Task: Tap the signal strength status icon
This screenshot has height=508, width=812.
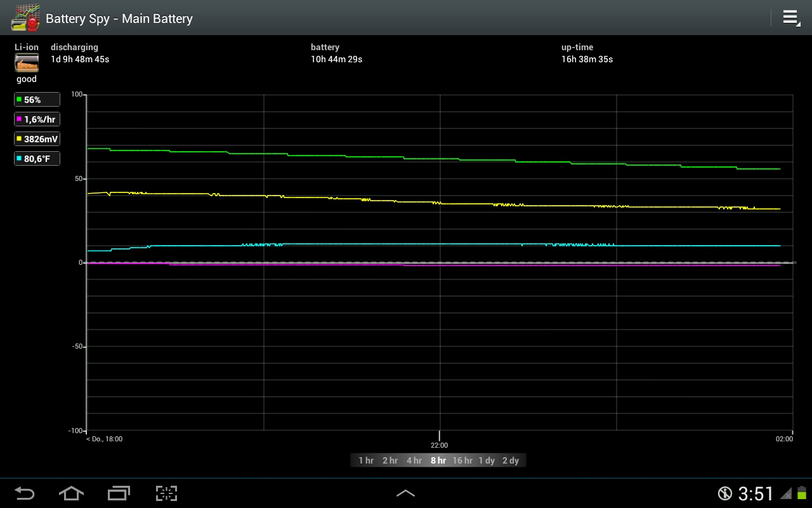Action: click(x=785, y=493)
